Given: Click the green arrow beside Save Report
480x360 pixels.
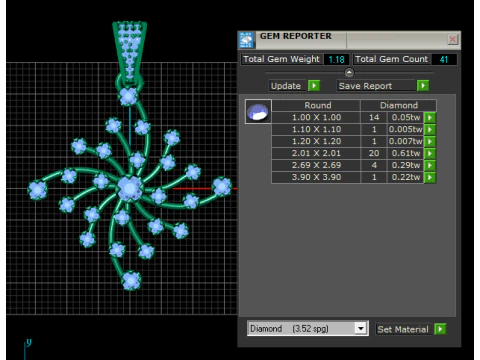Looking at the screenshot, I should (423, 86).
